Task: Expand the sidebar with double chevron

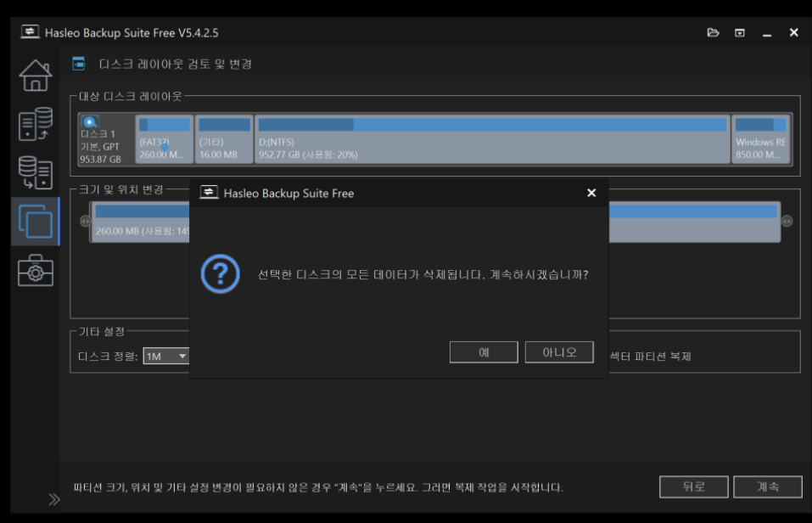Action: (54, 499)
